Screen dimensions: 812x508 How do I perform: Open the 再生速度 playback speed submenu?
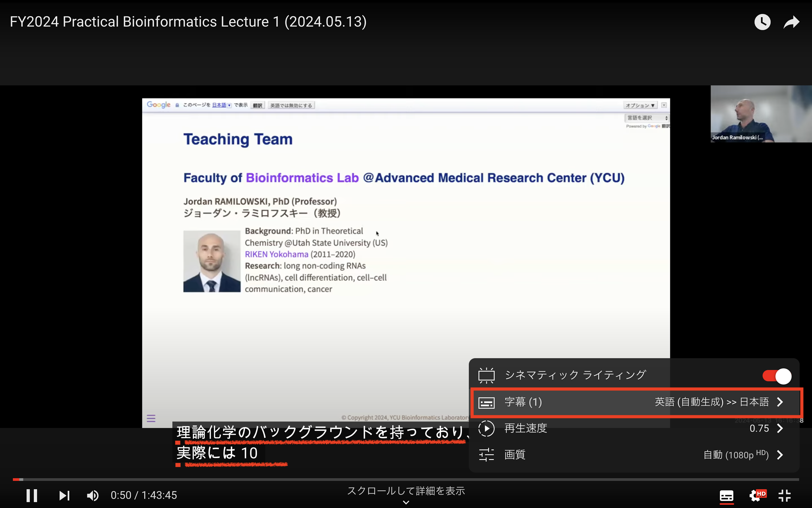[526, 428]
